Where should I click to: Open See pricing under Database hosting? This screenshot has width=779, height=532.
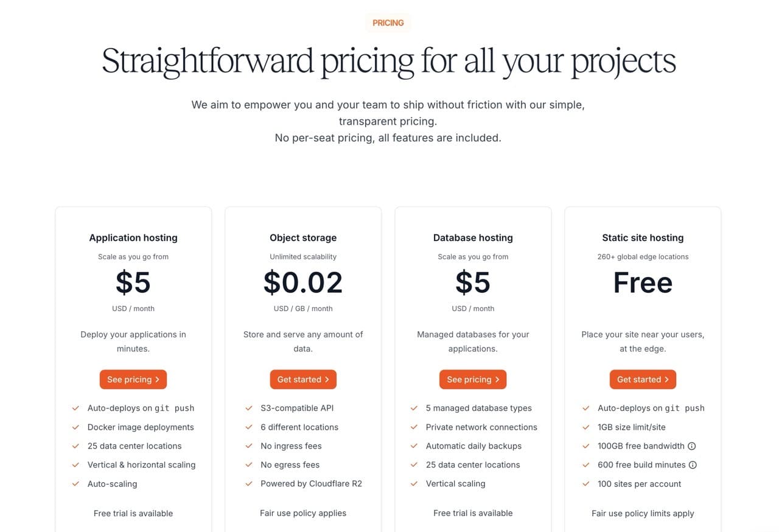tap(473, 379)
